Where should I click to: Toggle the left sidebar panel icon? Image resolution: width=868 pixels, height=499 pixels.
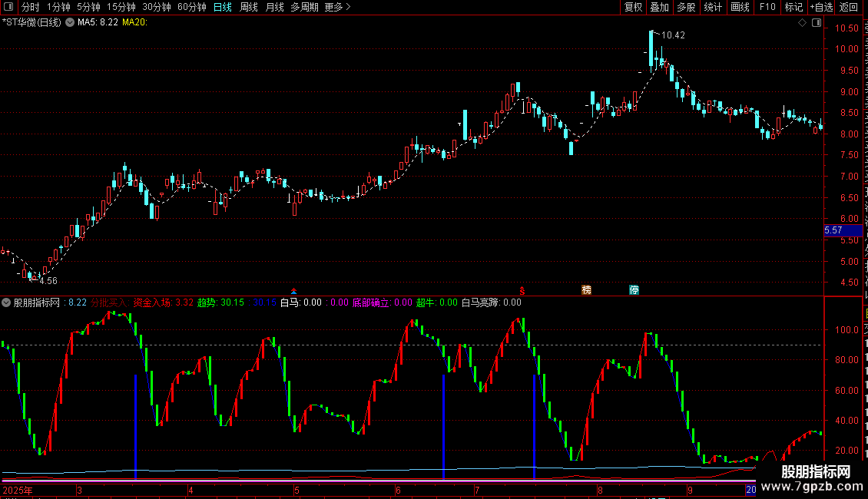pos(8,7)
